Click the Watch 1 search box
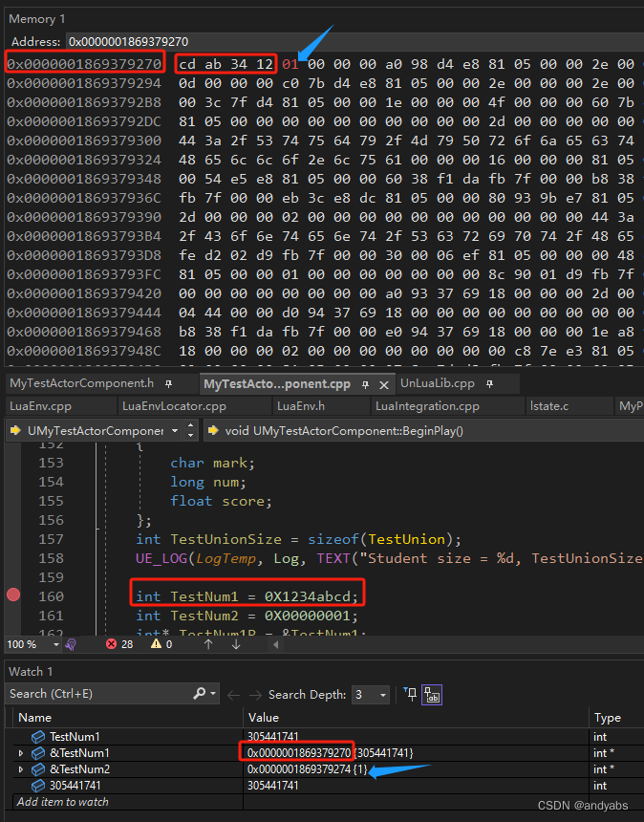This screenshot has height=822, width=644. point(99,694)
